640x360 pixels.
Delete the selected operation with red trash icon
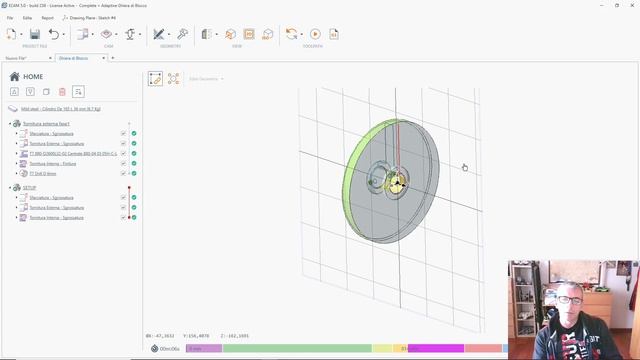[62, 92]
